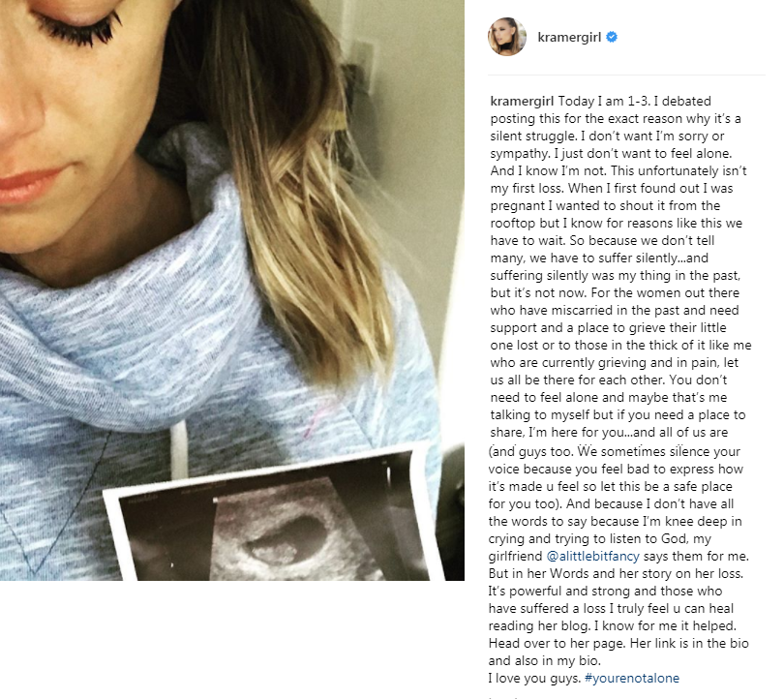
Task: Click the caption's first line 'Today I am 1-3'
Action: click(598, 102)
